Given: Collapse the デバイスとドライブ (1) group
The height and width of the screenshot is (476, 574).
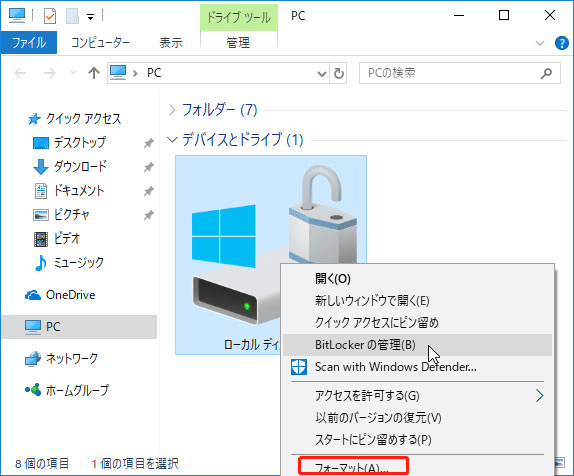Looking at the screenshot, I should click(172, 140).
